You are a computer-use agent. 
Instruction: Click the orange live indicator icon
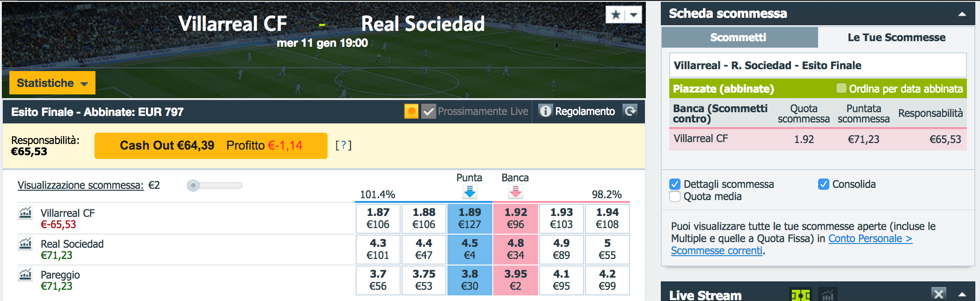411,111
